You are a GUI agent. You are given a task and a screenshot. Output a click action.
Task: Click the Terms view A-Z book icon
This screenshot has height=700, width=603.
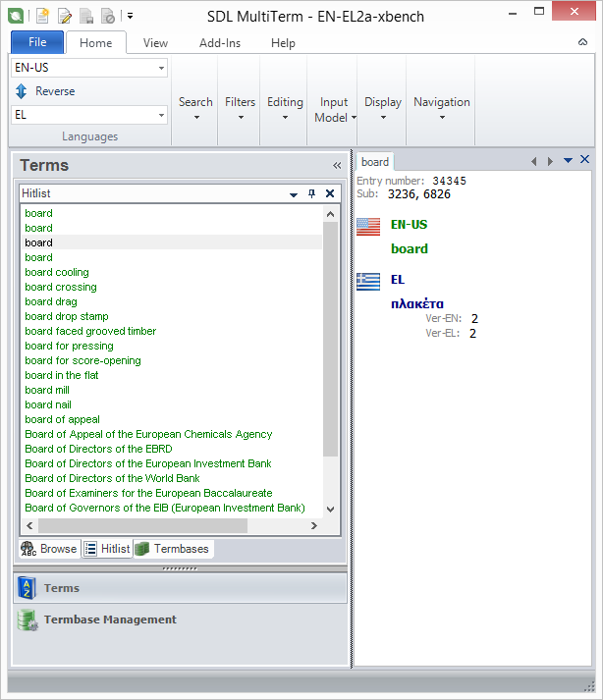click(x=27, y=588)
